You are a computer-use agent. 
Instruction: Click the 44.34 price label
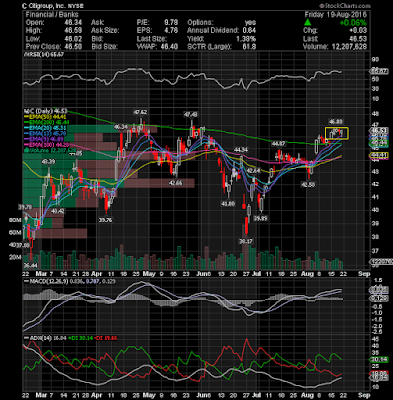[240, 150]
